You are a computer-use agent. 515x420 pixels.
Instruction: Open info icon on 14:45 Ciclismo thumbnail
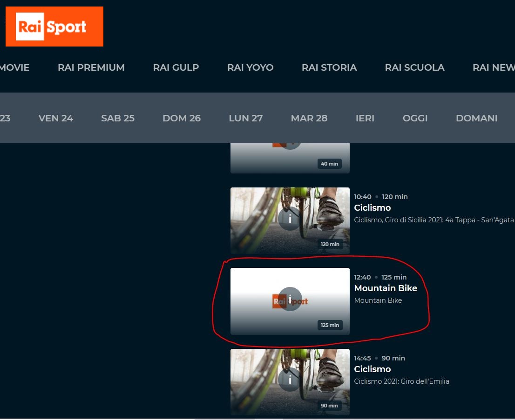point(290,380)
